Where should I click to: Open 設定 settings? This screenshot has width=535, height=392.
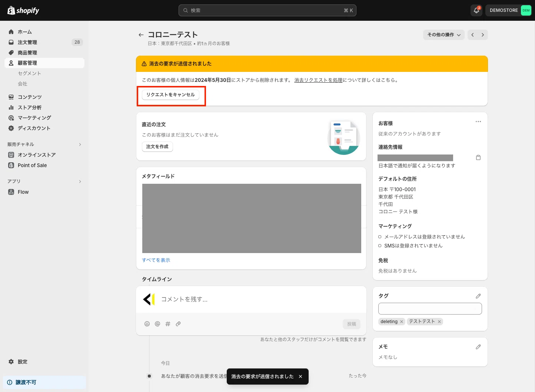[x=44, y=362]
